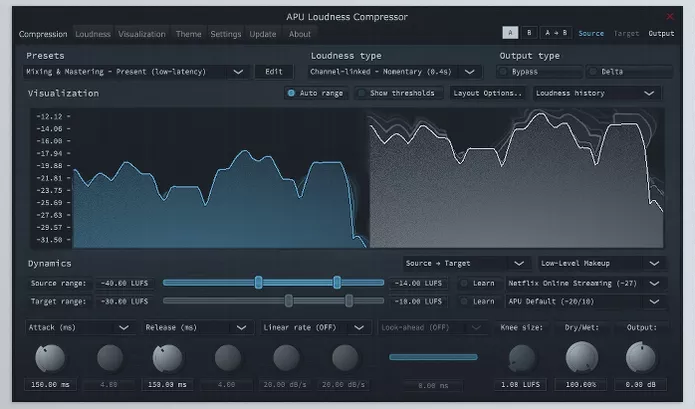Open the Visualization tab
Screen dimensions: 695x409
142,34
